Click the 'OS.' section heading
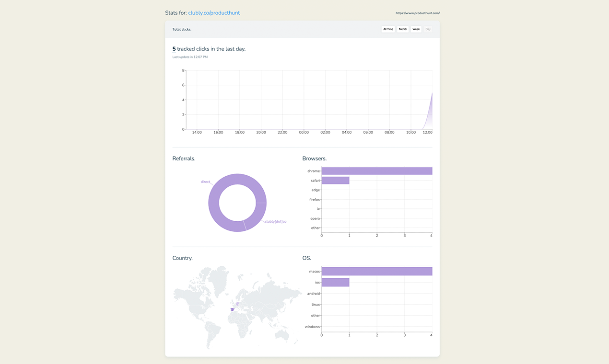 click(x=307, y=258)
